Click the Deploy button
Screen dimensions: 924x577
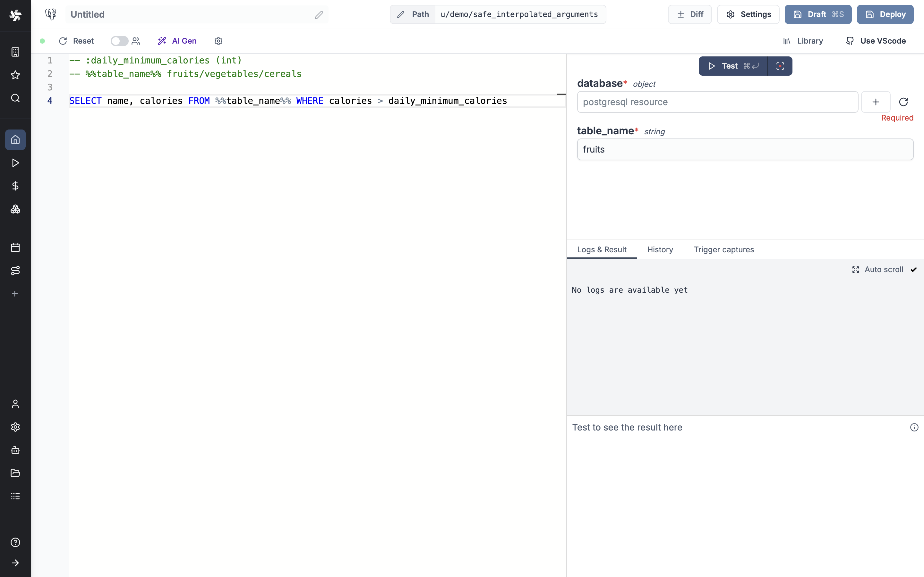[x=885, y=14]
